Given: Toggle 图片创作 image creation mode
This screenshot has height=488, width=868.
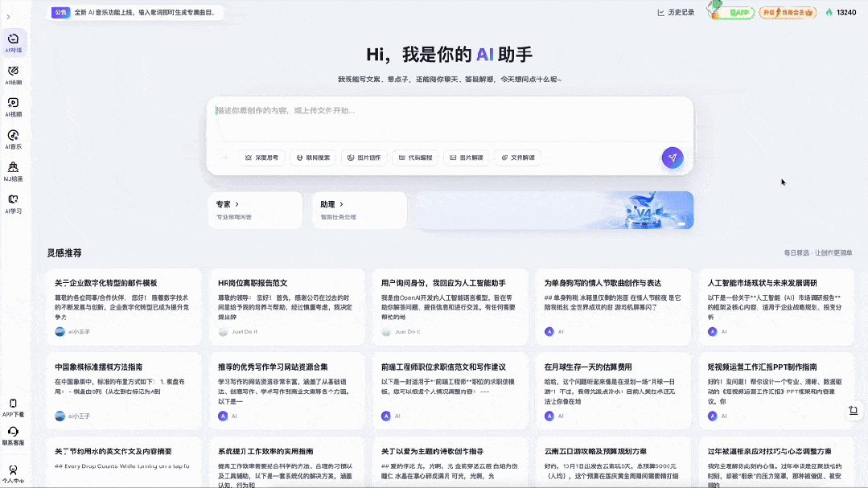Looking at the screenshot, I should pyautogui.click(x=364, y=158).
